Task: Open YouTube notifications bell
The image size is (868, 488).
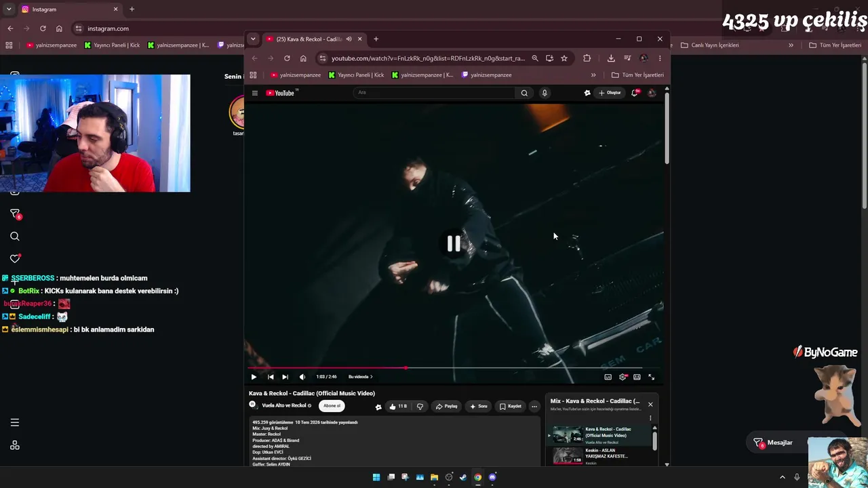Action: click(x=635, y=93)
